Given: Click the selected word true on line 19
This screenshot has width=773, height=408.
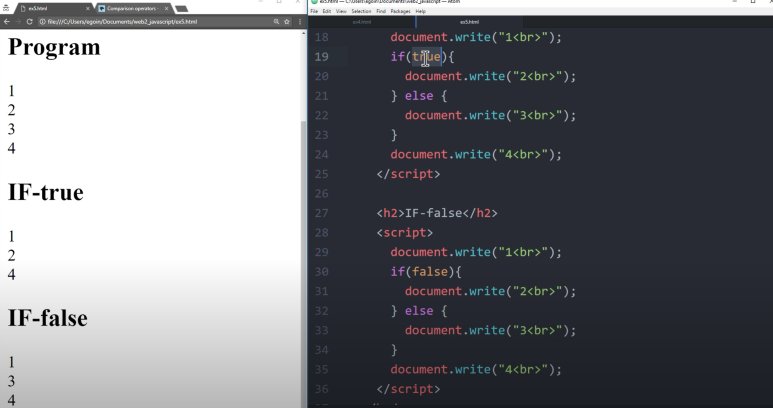Looking at the screenshot, I should click(426, 57).
